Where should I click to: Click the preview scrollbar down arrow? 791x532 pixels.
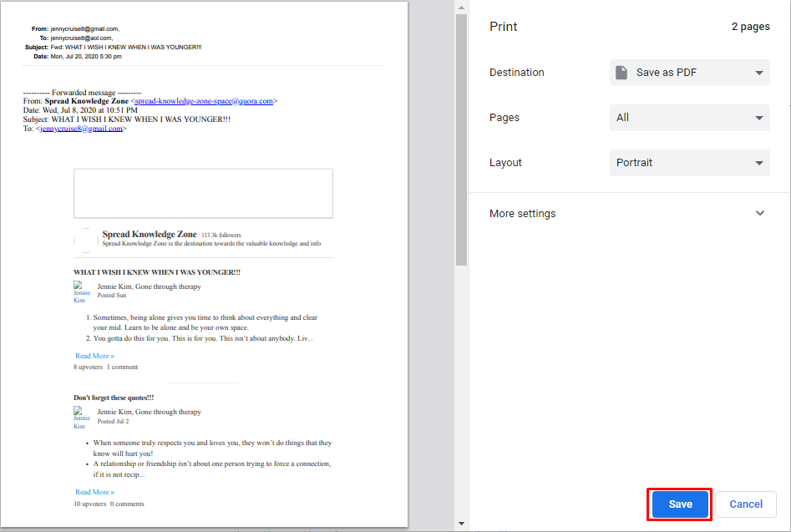461,524
